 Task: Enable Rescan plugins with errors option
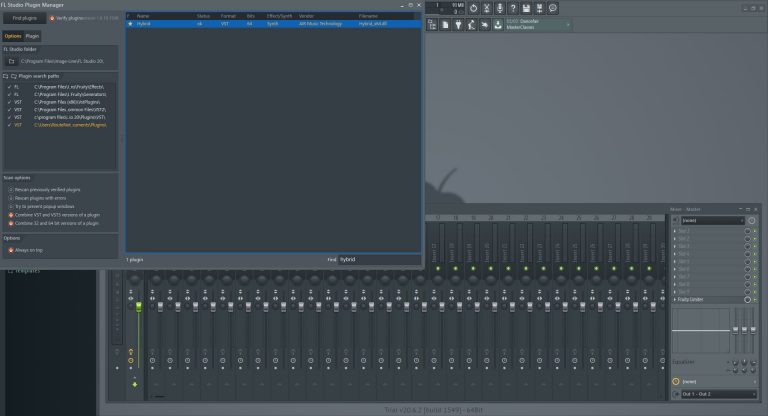[9, 197]
